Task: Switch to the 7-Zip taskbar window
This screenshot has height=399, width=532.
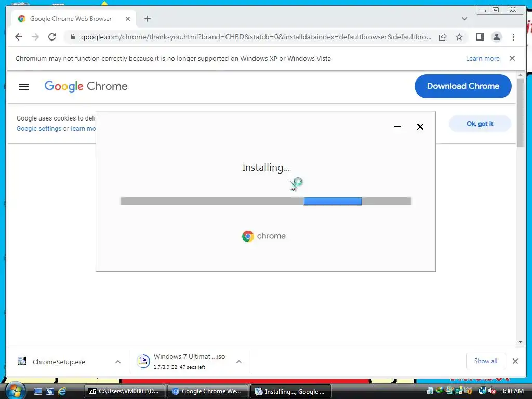Action: 124,392
